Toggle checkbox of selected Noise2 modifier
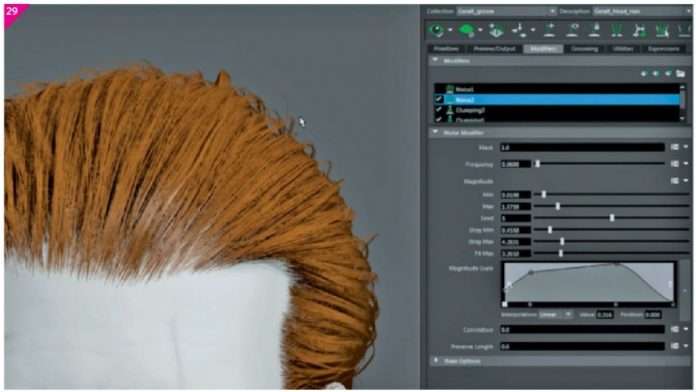Screen dimensions: 696x392 coord(439,99)
